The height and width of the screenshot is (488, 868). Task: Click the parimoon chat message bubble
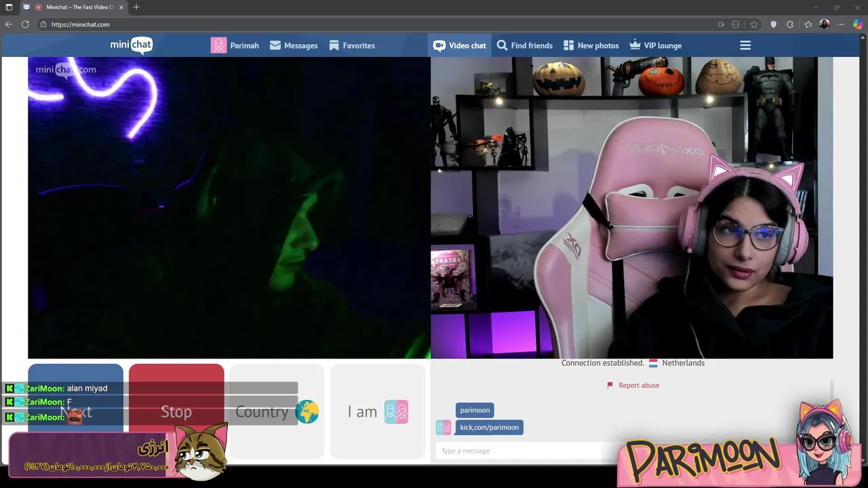[x=475, y=410]
